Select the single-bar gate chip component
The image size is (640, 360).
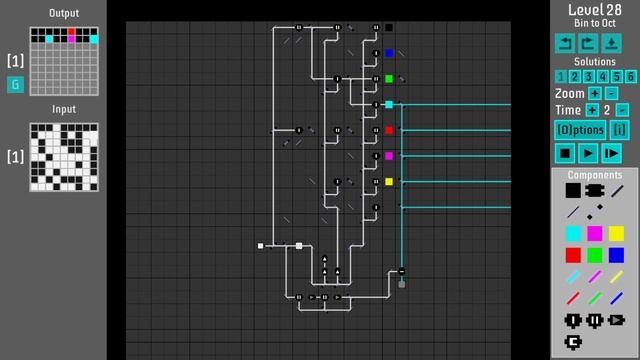(573, 321)
